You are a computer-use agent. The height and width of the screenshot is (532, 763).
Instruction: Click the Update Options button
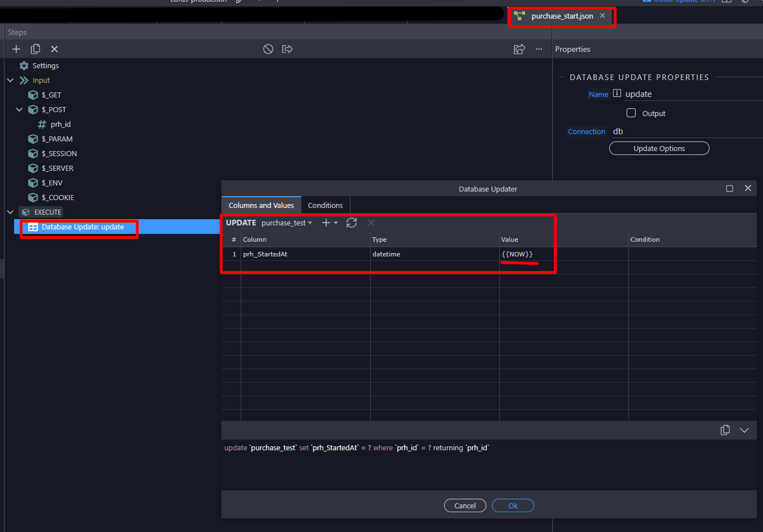point(659,148)
